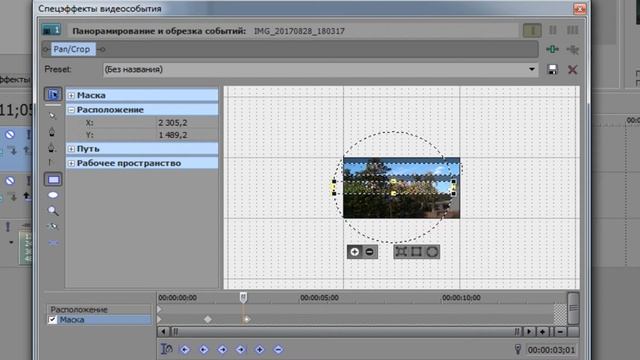Delete the keyframe with the minus diamond
This screenshot has width=640, height=360.
coord(278,349)
